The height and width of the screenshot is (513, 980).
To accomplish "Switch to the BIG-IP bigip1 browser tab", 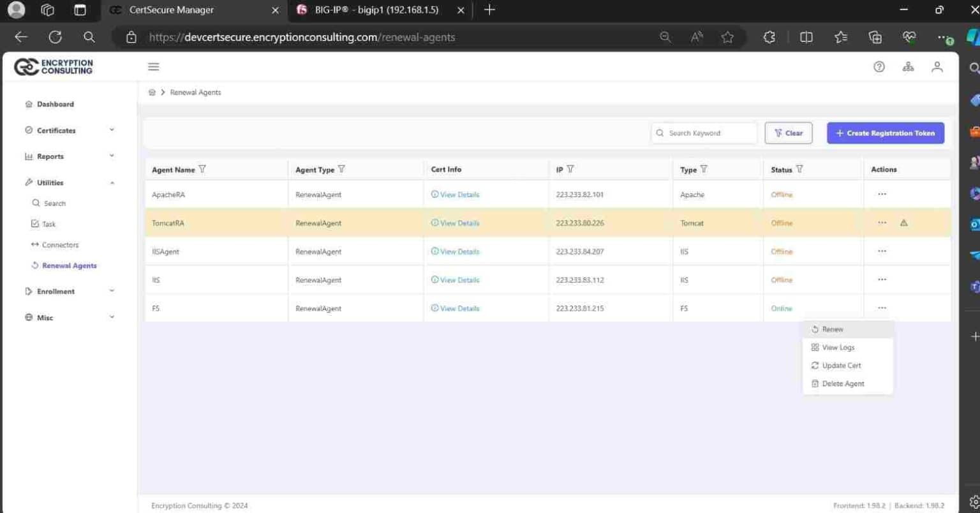I will pos(376,10).
